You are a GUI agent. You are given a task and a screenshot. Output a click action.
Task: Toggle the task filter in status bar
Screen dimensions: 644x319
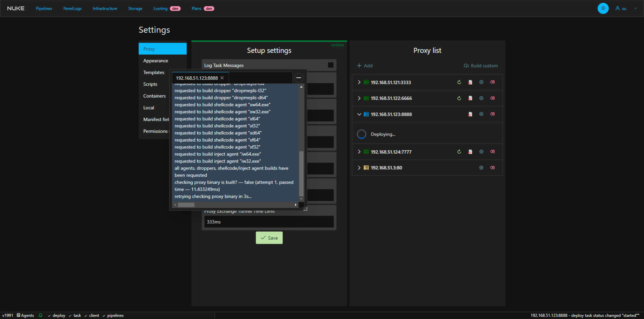click(x=75, y=315)
